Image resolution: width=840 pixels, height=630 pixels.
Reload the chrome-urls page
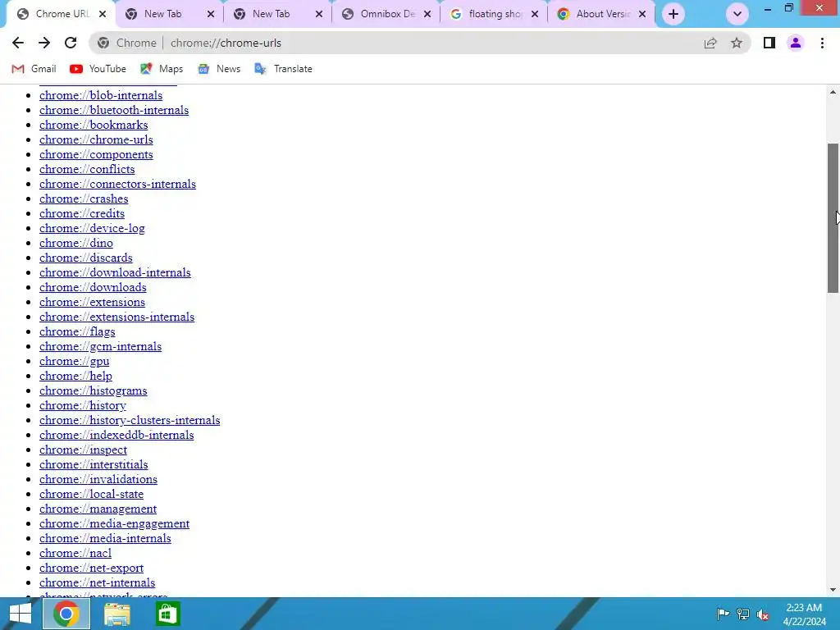[x=71, y=43]
